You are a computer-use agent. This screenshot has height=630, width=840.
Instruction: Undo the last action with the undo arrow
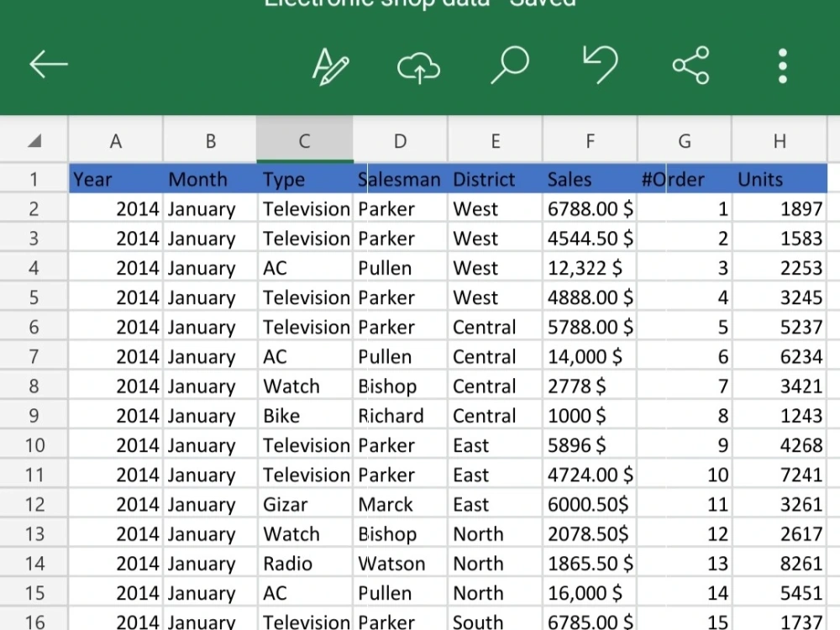tap(600, 65)
